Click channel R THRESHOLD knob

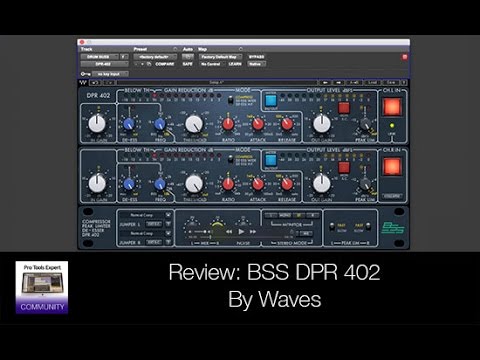(x=194, y=184)
